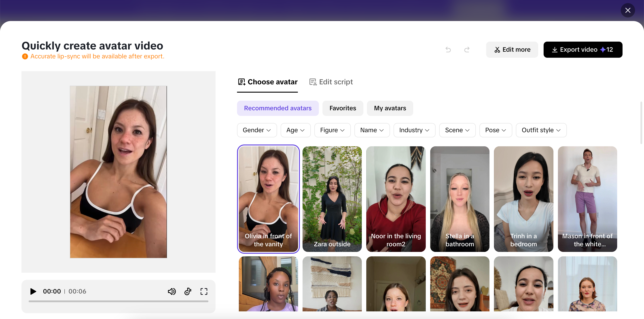Click the redo arrow icon
This screenshot has width=644, height=319.
click(x=467, y=49)
